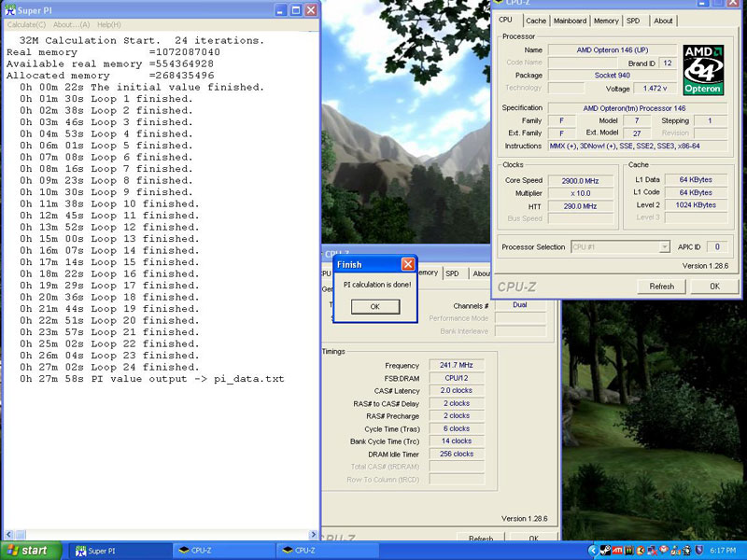The width and height of the screenshot is (747, 560).
Task: Click the Multiplier value 'x 10.0'
Action: [580, 193]
